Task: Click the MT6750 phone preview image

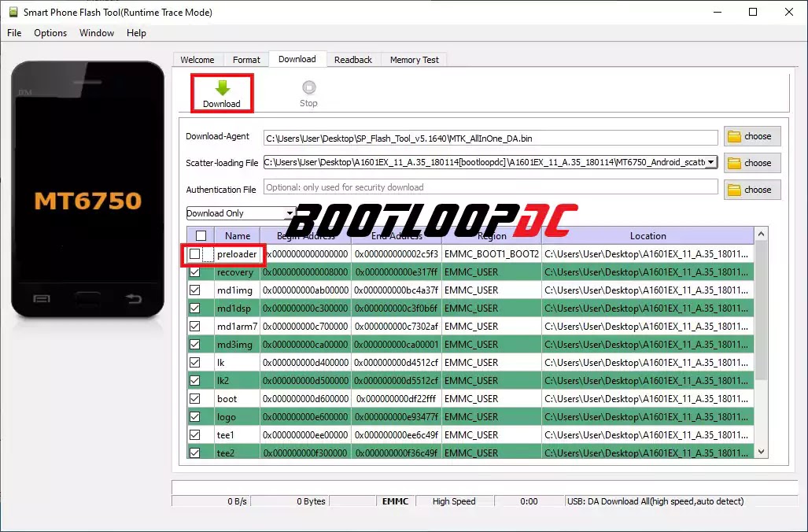Action: click(87, 190)
